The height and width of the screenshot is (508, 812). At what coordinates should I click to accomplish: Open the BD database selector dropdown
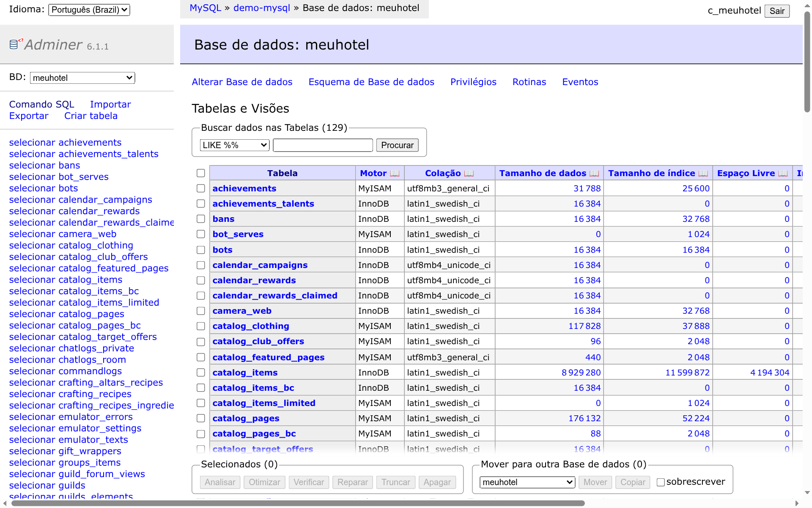pyautogui.click(x=82, y=78)
